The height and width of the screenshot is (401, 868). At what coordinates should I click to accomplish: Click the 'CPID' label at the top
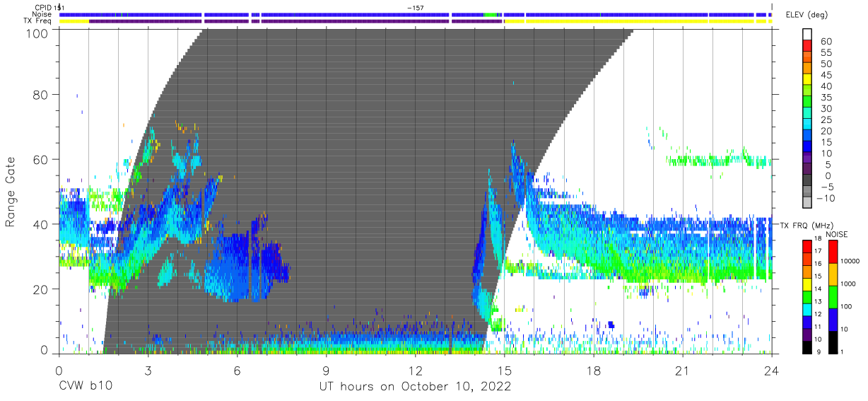point(44,7)
